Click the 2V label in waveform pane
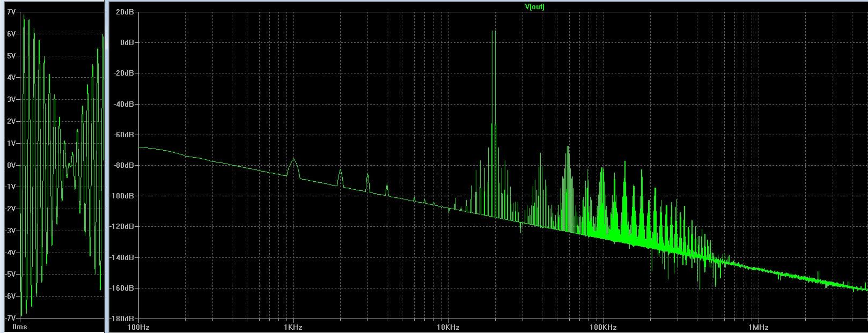This screenshot has height=333, width=868. tap(11, 122)
